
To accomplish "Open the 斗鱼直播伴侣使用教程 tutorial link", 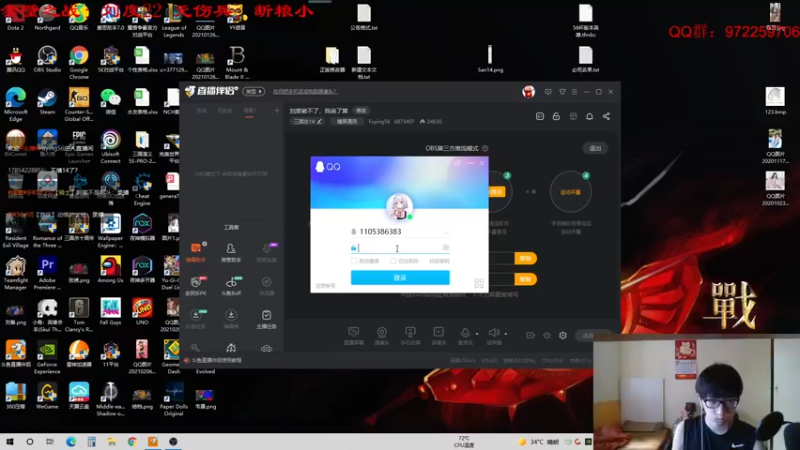I will tap(216, 360).
